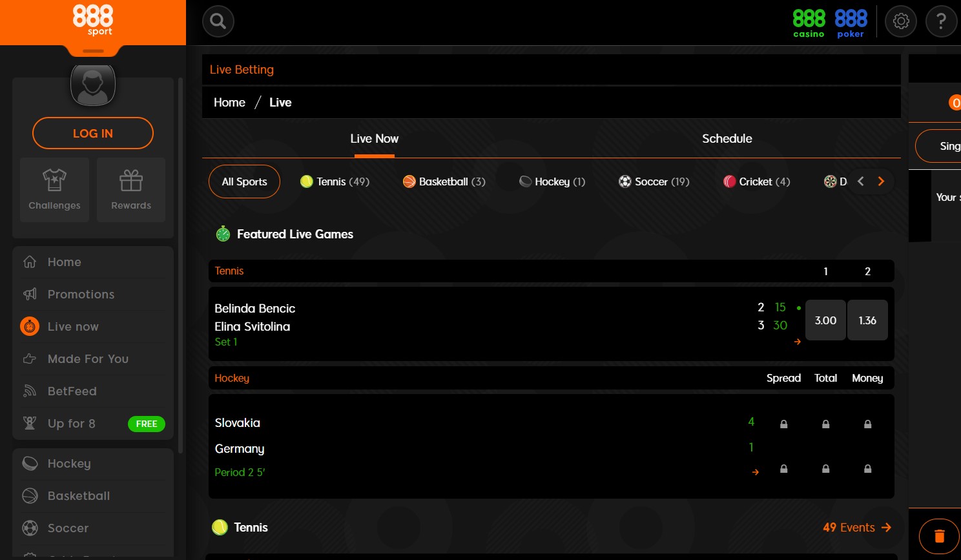961x560 pixels.
Task: Open the user profile avatar
Action: (x=92, y=84)
